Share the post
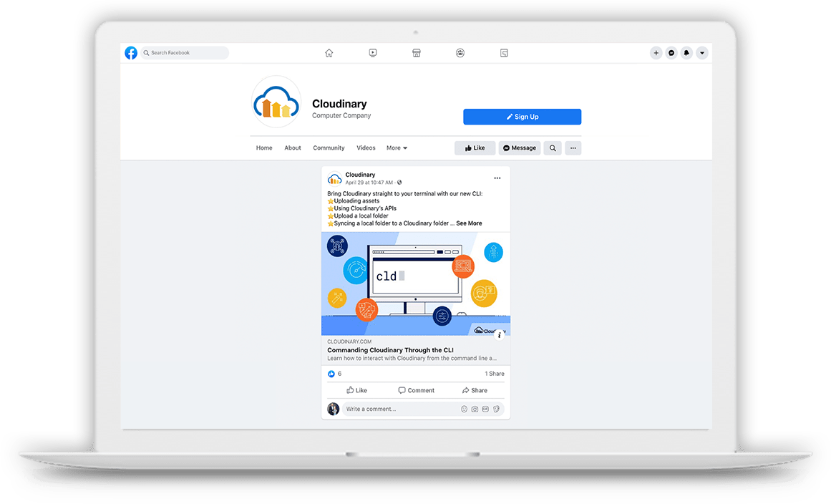831x504 pixels. pos(475,391)
